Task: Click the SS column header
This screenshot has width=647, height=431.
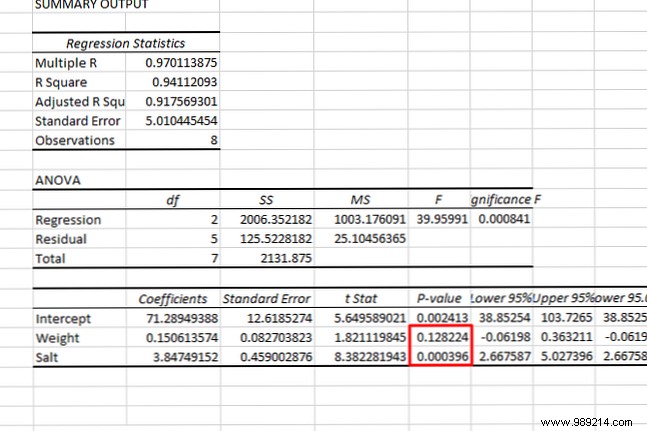Action: [x=266, y=200]
